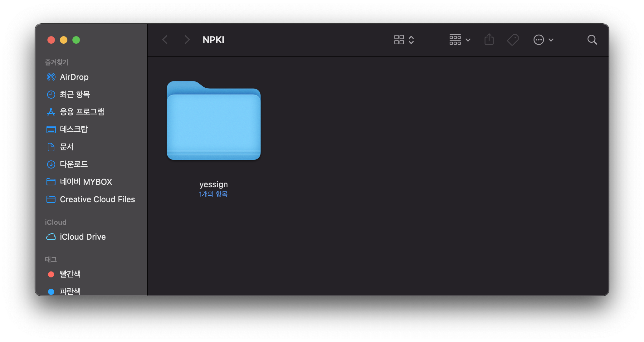
Task: Select 최근 항목 in the sidebar
Action: (x=75, y=94)
